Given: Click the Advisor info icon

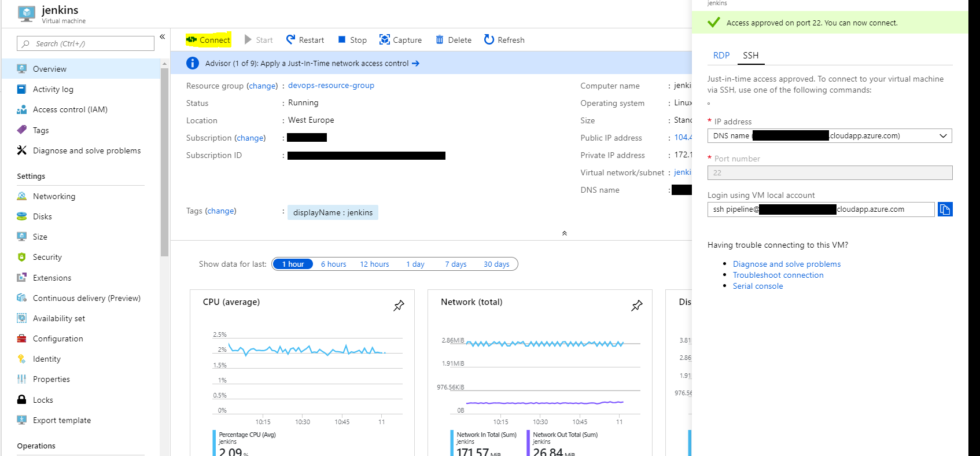Looking at the screenshot, I should coord(193,63).
